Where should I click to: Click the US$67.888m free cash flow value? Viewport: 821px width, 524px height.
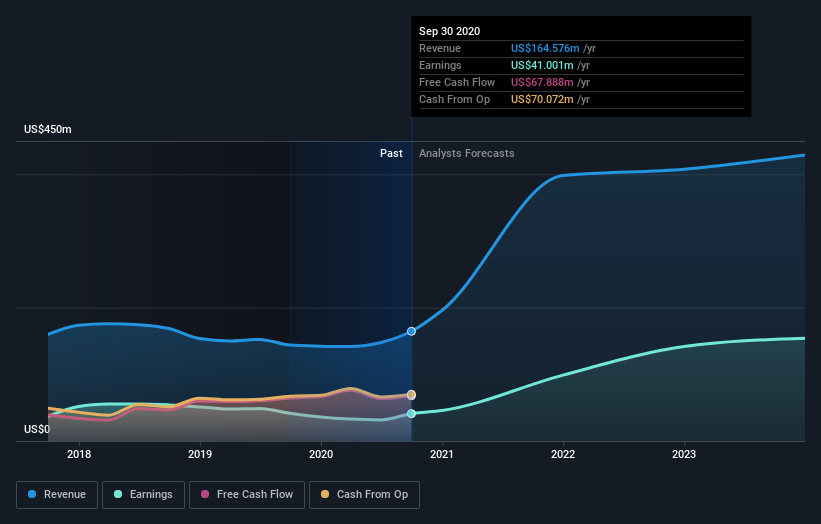(542, 82)
